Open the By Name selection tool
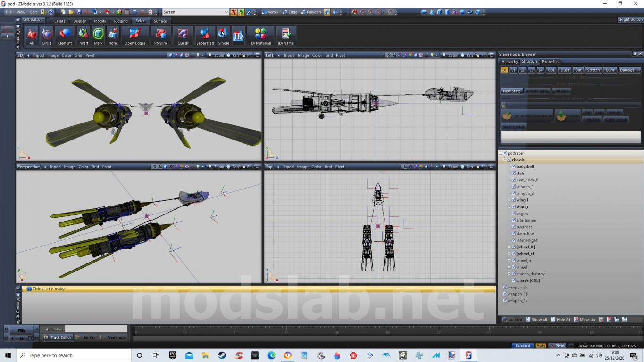Image resolution: width=644 pixels, height=362 pixels. [x=286, y=36]
